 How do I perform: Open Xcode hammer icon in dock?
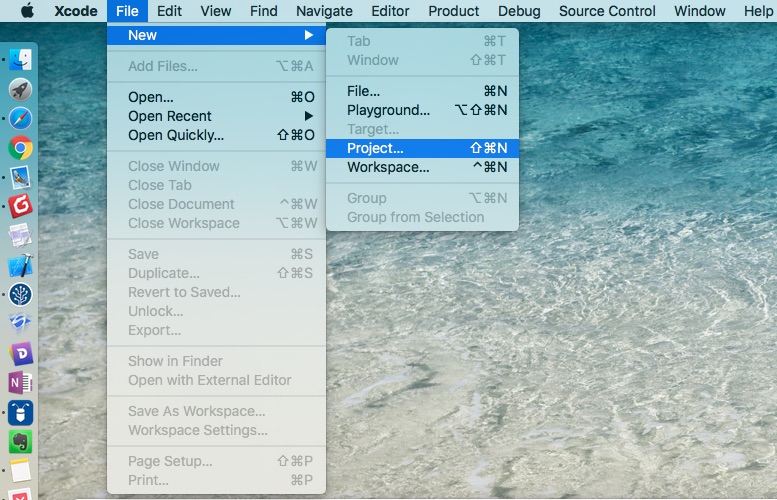(20, 265)
